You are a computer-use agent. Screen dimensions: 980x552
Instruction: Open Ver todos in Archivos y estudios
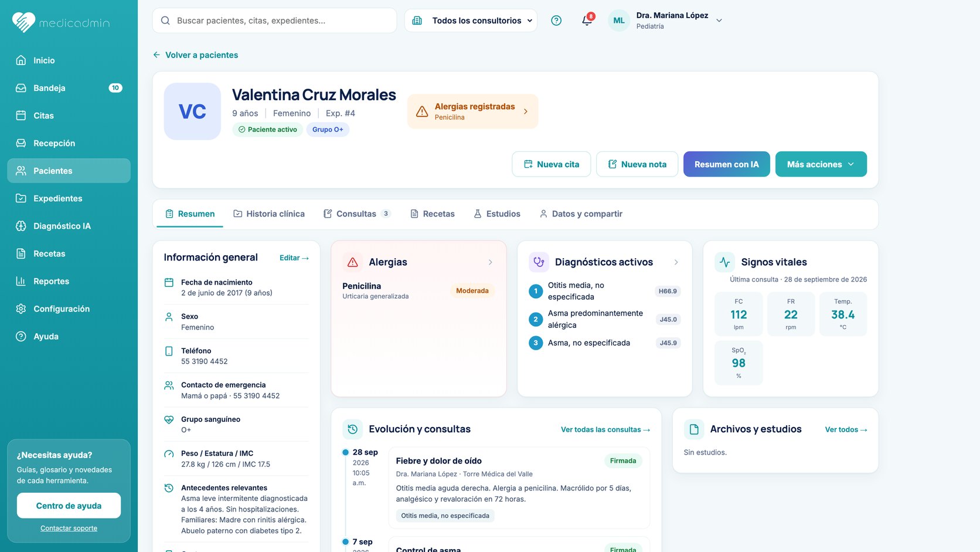(x=846, y=430)
